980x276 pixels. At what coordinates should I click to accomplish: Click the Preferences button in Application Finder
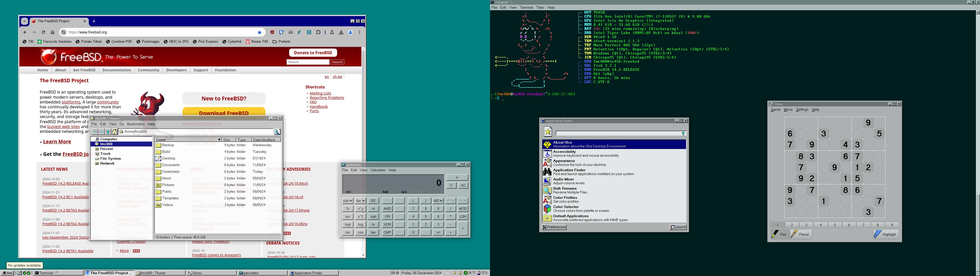pos(554,227)
